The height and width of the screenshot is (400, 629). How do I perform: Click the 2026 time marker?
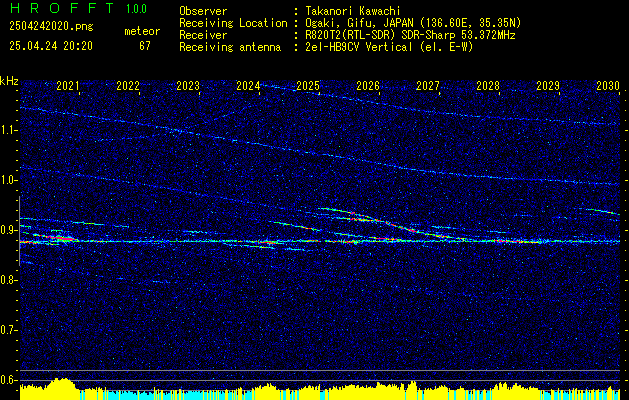coord(368,86)
